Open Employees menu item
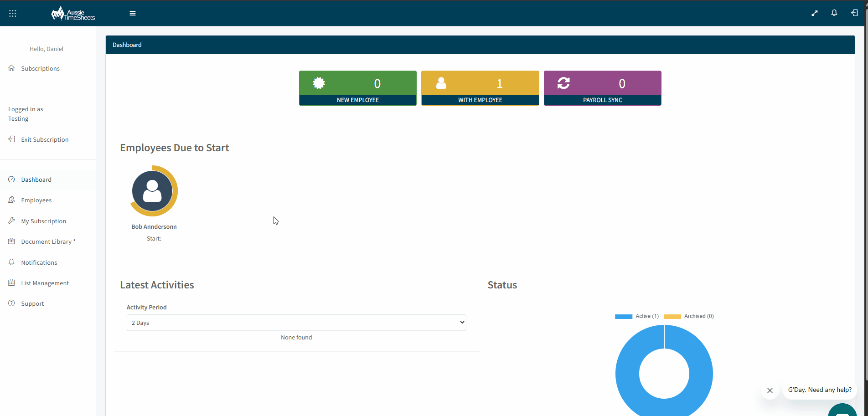Image resolution: width=868 pixels, height=416 pixels. [36, 200]
